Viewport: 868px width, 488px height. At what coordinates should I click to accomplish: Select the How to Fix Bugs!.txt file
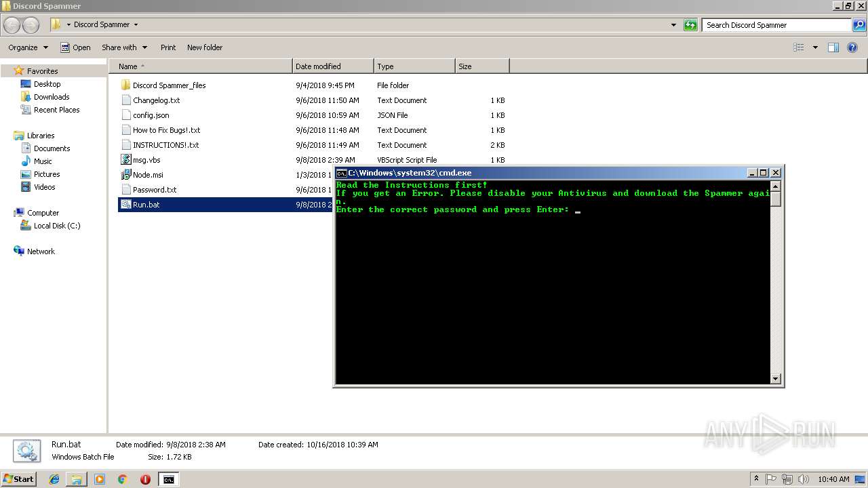[166, 130]
